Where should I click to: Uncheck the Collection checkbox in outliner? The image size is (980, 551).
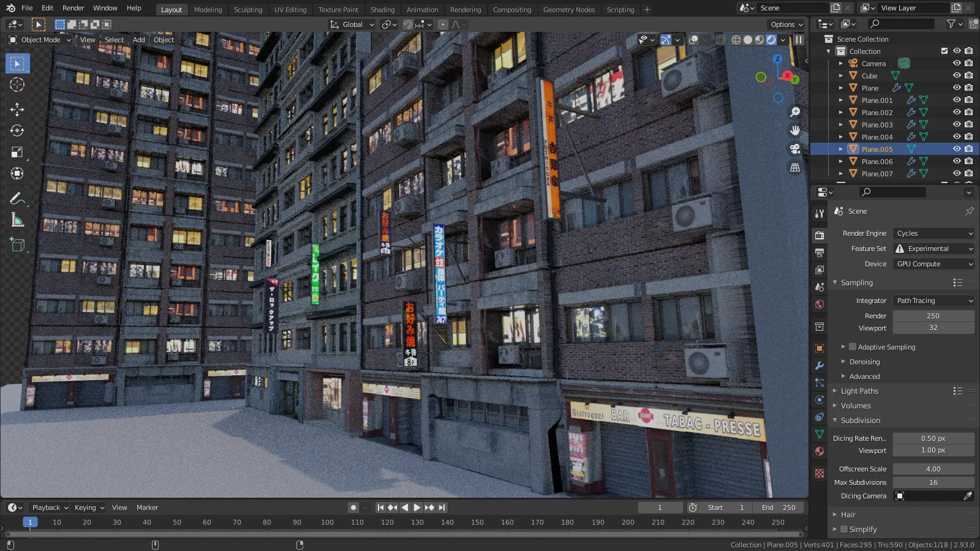click(945, 51)
